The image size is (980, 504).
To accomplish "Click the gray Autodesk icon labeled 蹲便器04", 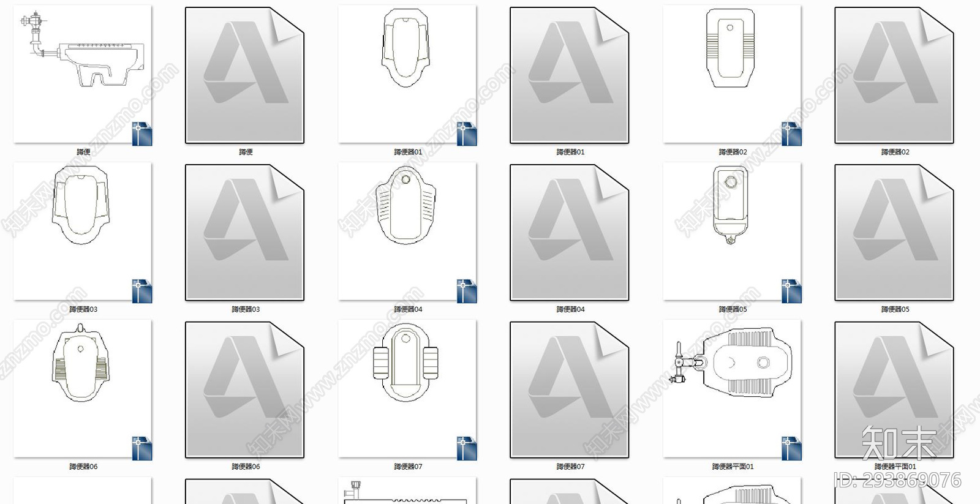I will point(570,233).
